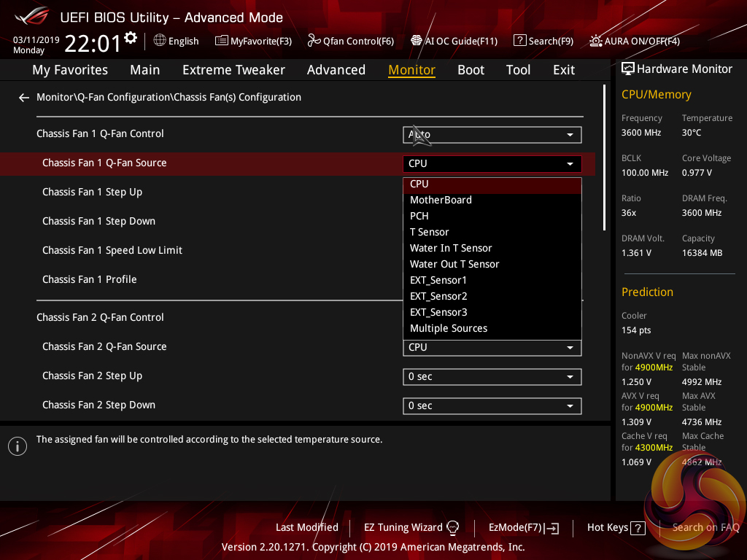Choose Water Out T Sensor
The width and height of the screenshot is (747, 560).
click(492, 264)
